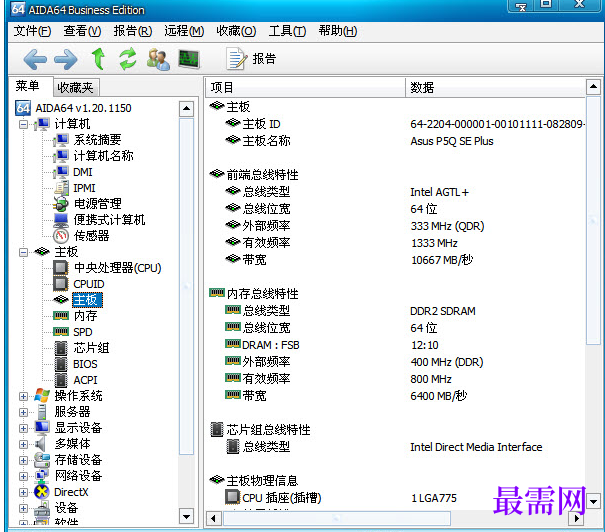605x532 pixels.
Task: Click the 多媒体 speaker icon
Action: pos(41,444)
